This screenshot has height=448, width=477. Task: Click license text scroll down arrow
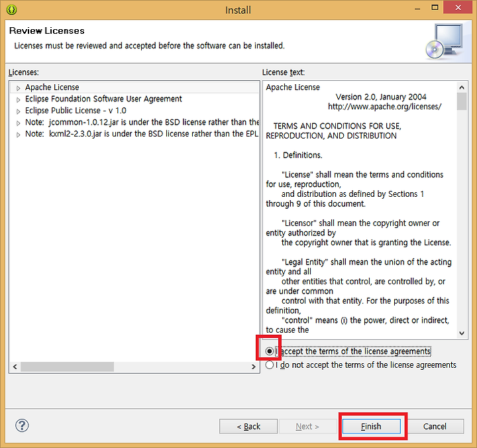tap(462, 333)
